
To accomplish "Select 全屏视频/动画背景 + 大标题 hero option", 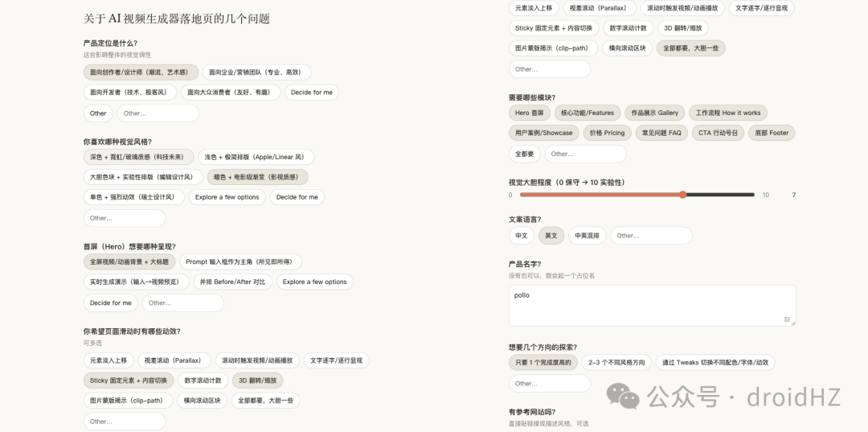I will click(x=129, y=262).
